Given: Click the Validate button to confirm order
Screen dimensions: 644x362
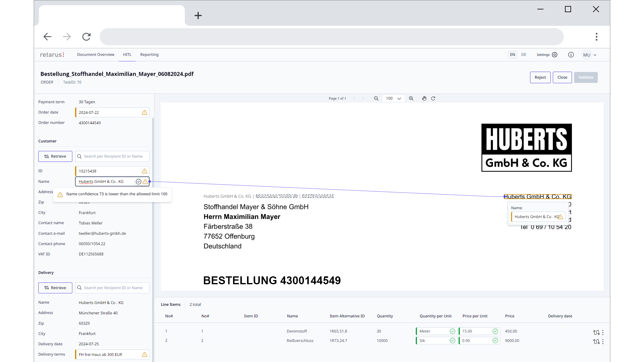Looking at the screenshot, I should click(x=586, y=77).
